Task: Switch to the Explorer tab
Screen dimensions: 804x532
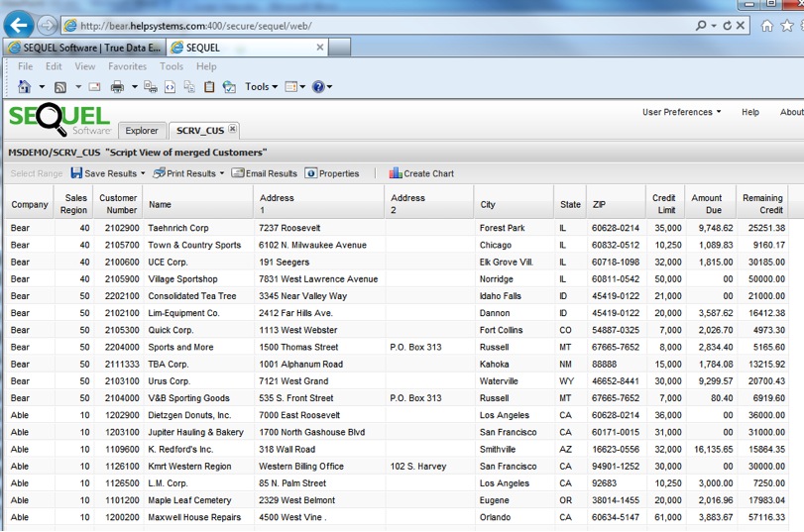Action: point(142,130)
